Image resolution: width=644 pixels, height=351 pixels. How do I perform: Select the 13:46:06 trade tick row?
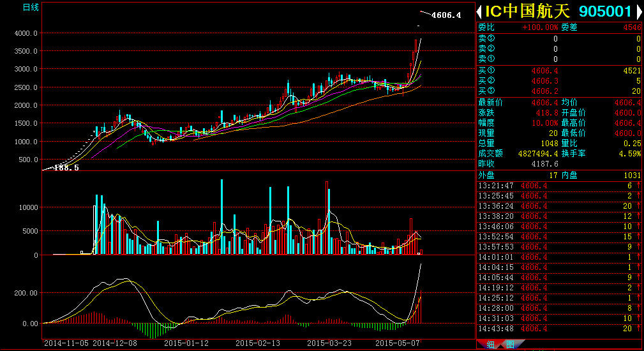[559, 227]
